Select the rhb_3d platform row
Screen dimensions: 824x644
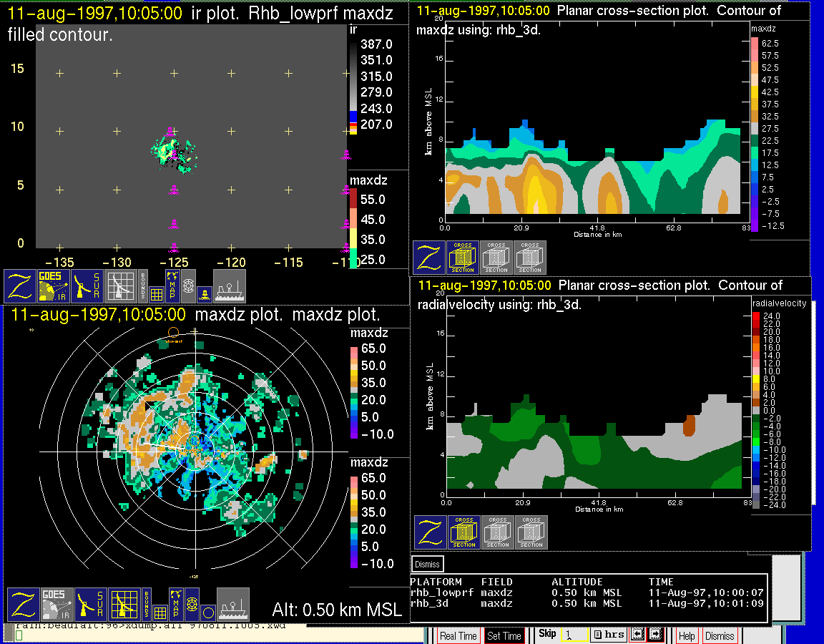(587, 603)
